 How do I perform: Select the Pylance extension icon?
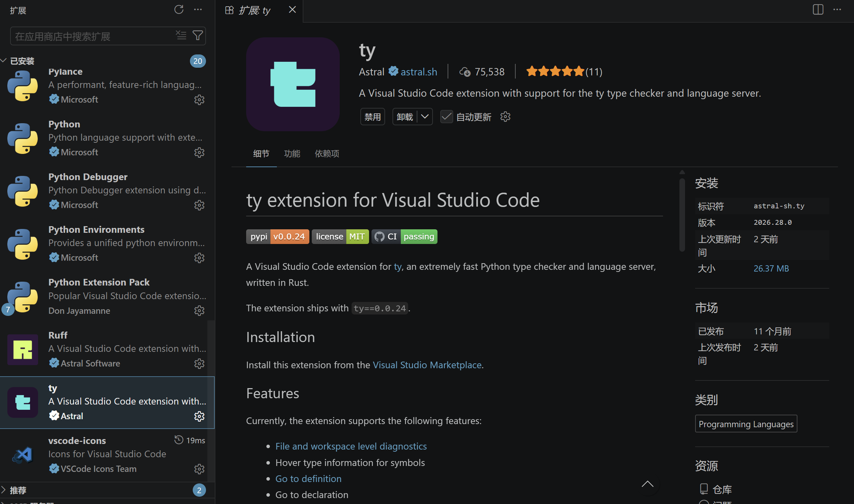coord(22,86)
